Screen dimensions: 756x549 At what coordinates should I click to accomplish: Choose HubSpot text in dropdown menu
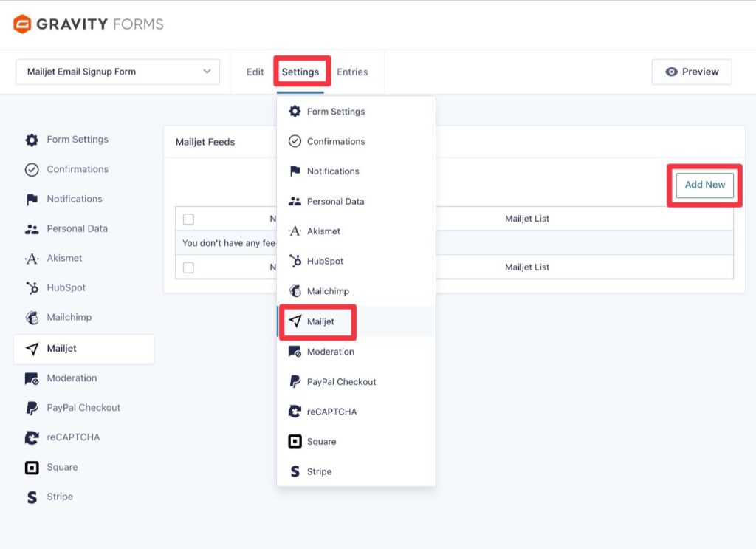(325, 261)
